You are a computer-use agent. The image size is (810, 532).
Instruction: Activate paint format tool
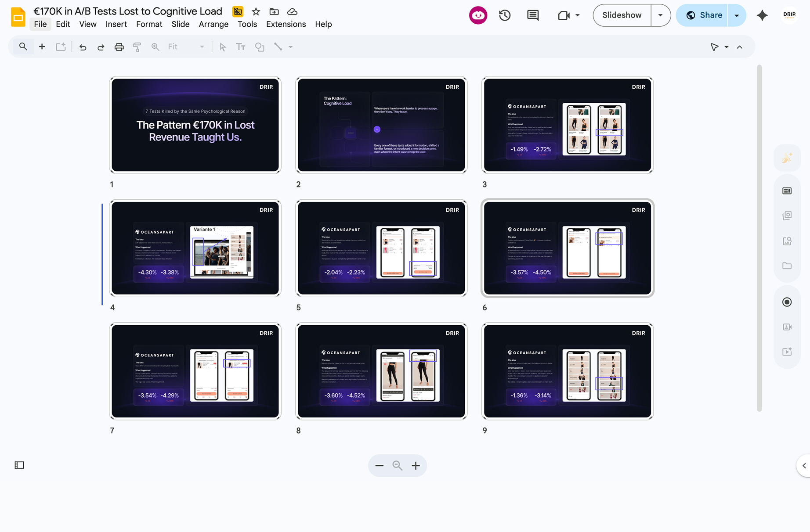(137, 47)
